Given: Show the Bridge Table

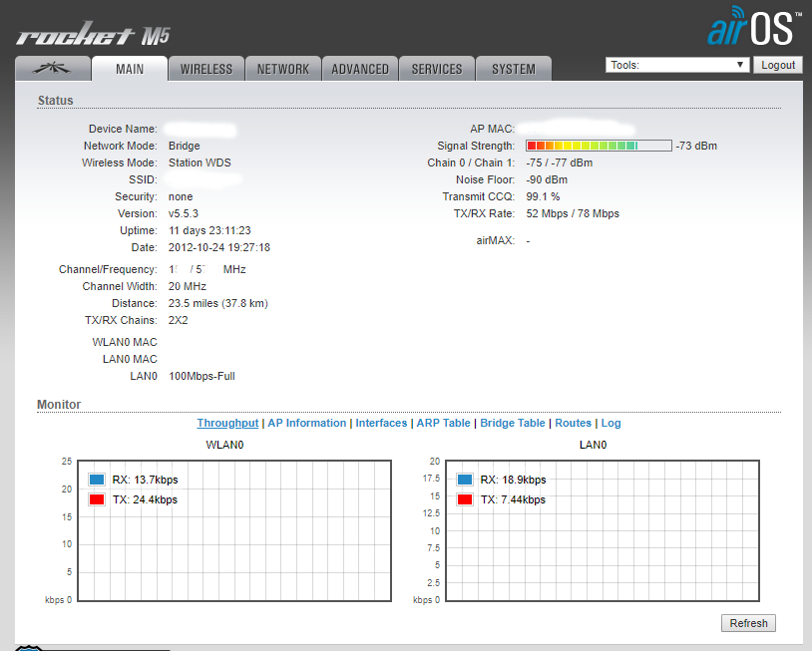Looking at the screenshot, I should click(x=513, y=423).
